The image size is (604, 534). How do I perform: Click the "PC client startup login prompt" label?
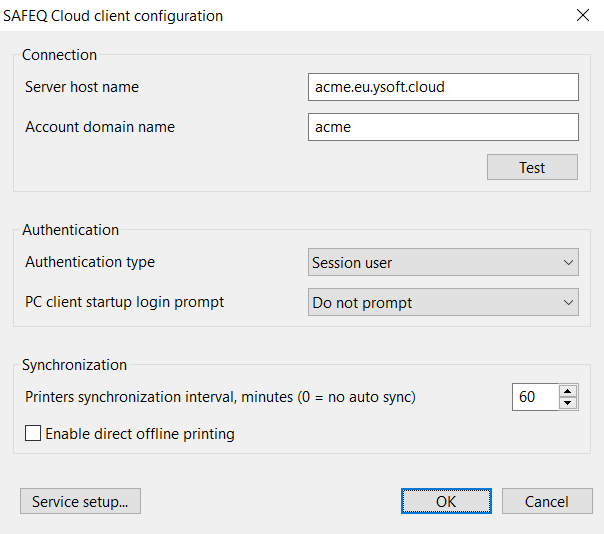tap(125, 302)
